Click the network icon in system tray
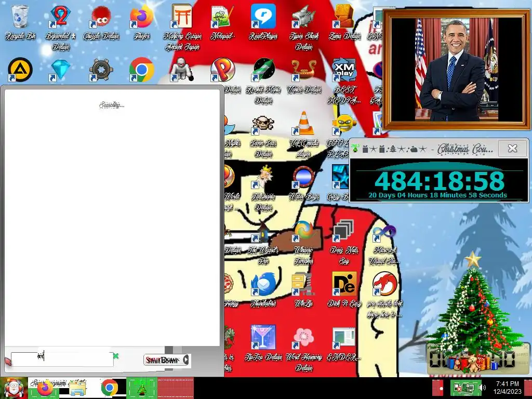 (x=468, y=388)
